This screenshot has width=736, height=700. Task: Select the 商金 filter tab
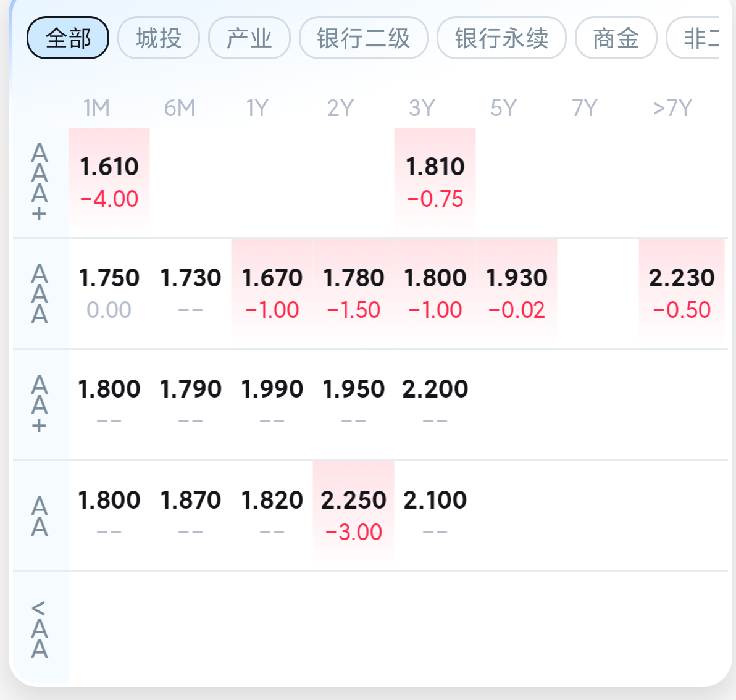(x=616, y=38)
